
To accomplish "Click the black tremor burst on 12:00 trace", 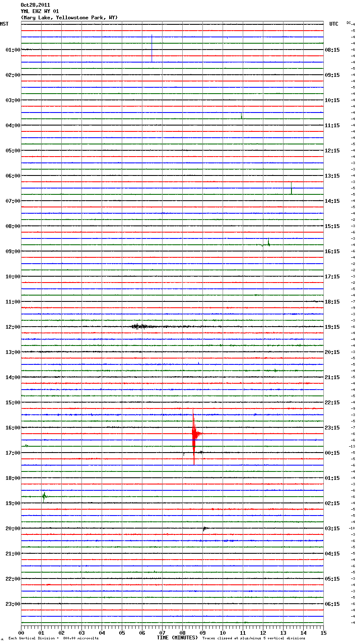I will (140, 327).
